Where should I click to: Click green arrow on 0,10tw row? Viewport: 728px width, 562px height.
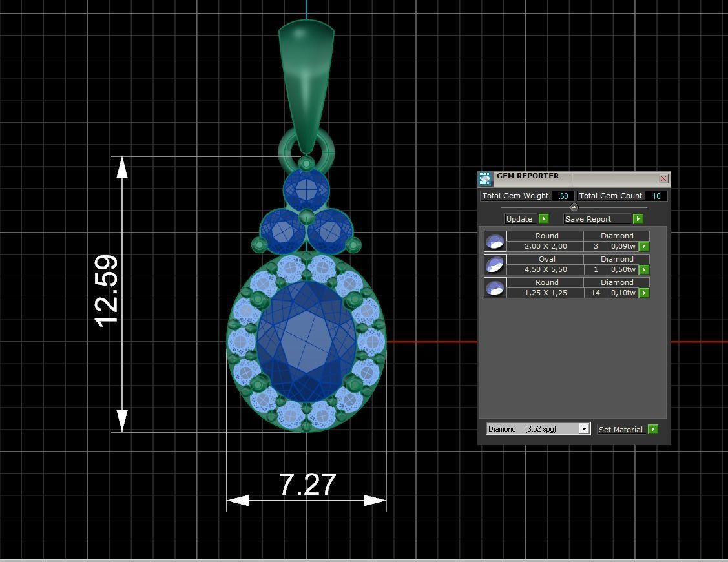pos(644,293)
